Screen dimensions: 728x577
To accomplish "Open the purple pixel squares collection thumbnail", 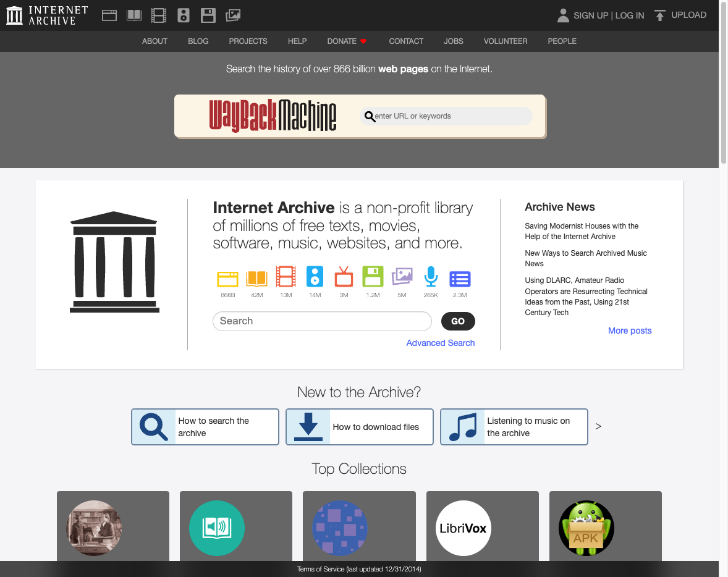I will pyautogui.click(x=340, y=528).
